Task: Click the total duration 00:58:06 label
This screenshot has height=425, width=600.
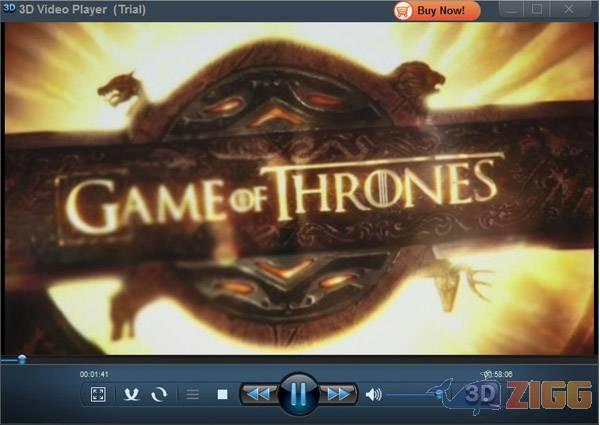Action: click(498, 374)
